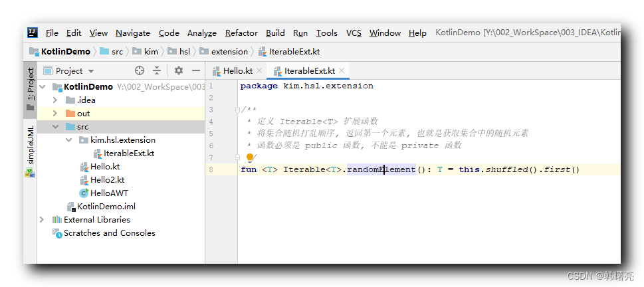Close the IterableExt.kt tab

point(342,70)
